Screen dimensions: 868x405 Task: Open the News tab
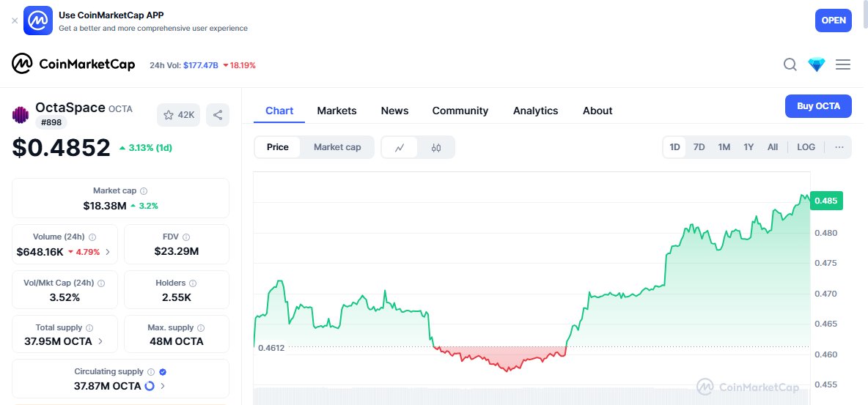[x=394, y=111]
